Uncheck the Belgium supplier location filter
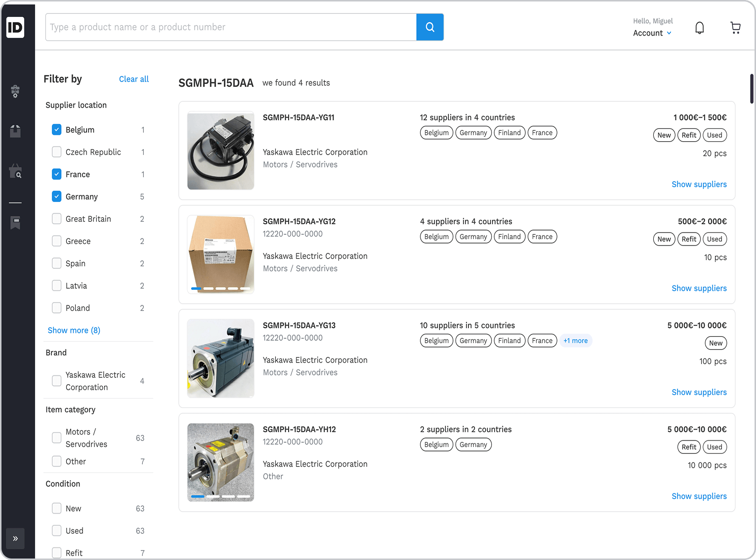This screenshot has width=756, height=560. tap(57, 130)
